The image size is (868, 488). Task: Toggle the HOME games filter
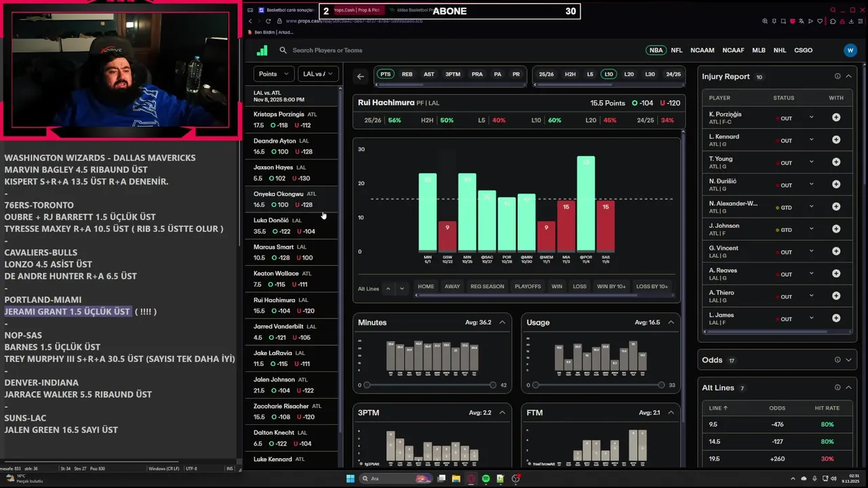click(x=426, y=287)
